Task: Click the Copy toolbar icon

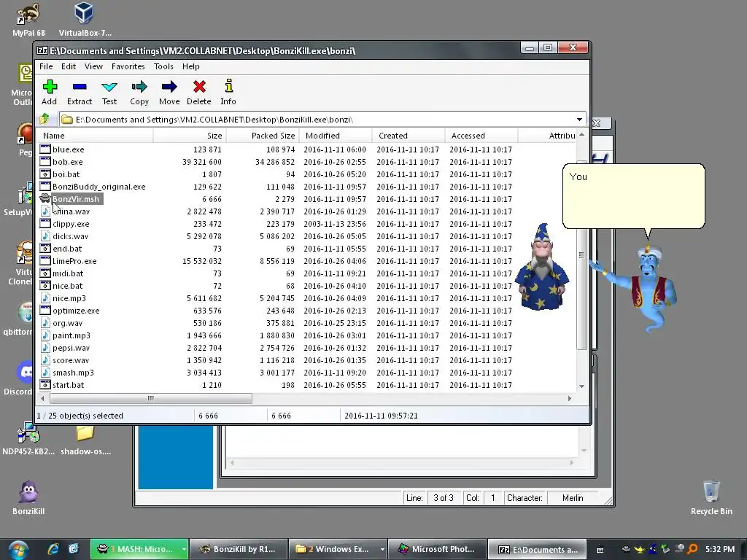Action: (x=139, y=87)
